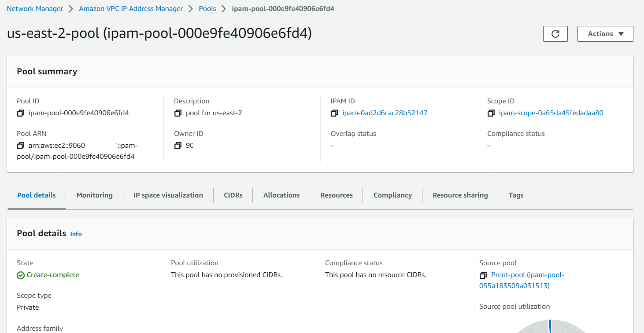Copy the Owner ID value

point(178,146)
